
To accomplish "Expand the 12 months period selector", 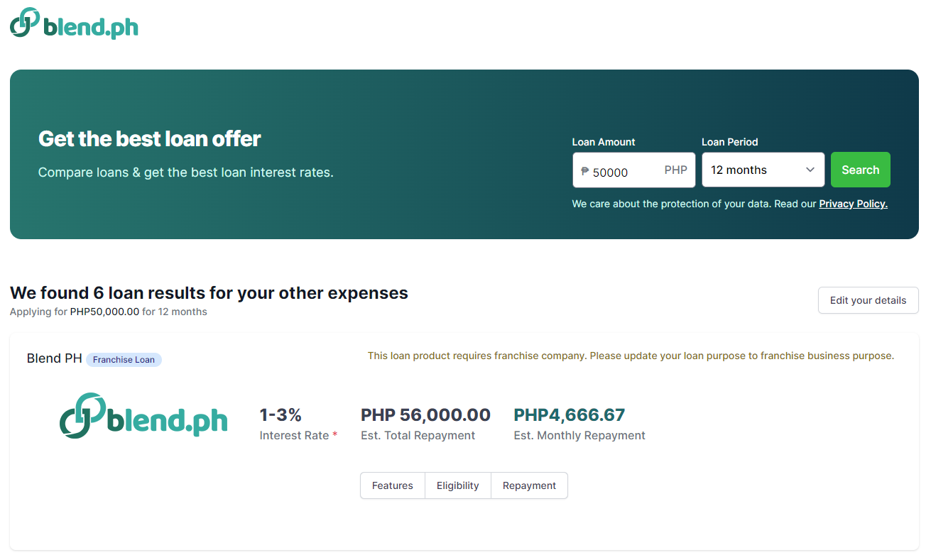I will point(753,170).
